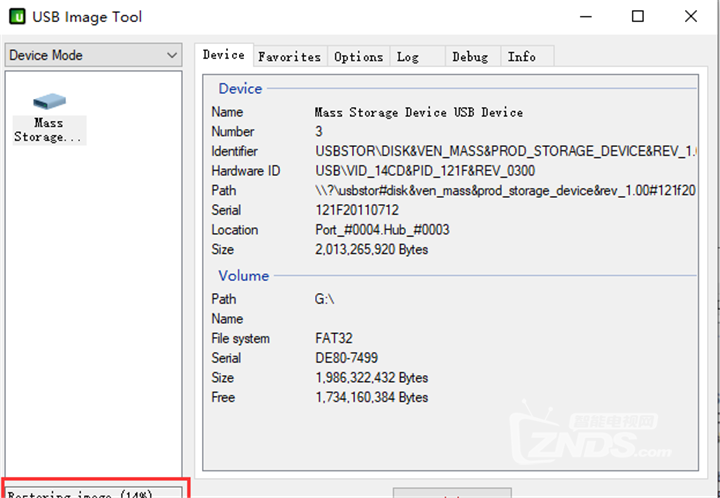Click the USB Image Tool app icon
720x498 pixels.
pos(17,17)
